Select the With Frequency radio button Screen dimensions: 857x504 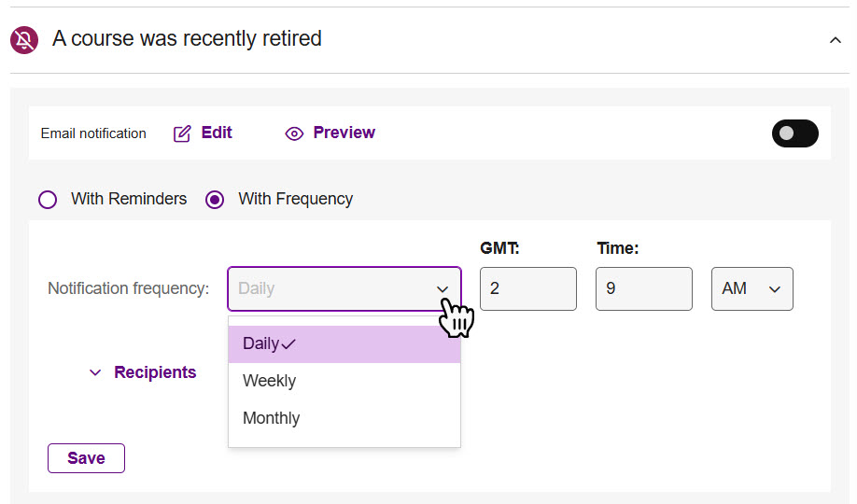tap(215, 200)
